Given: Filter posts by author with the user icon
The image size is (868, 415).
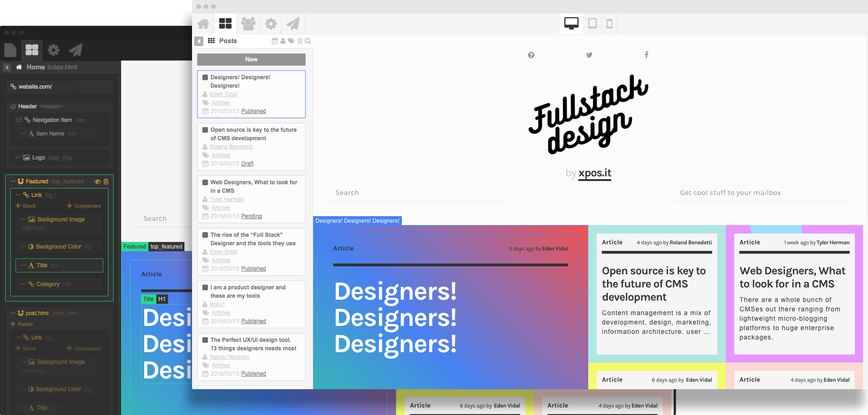Looking at the screenshot, I should pos(283,41).
